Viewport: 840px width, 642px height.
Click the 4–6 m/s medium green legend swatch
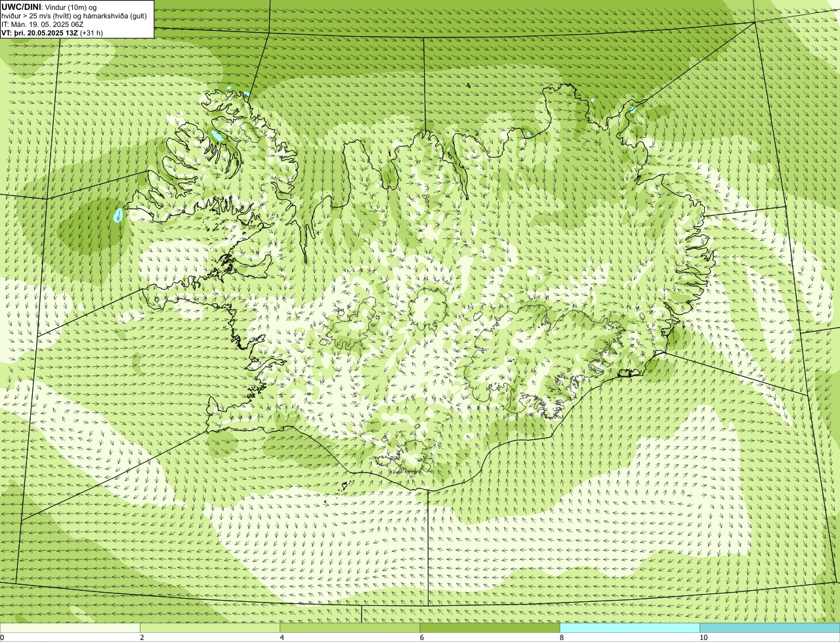pyautogui.click(x=350, y=628)
